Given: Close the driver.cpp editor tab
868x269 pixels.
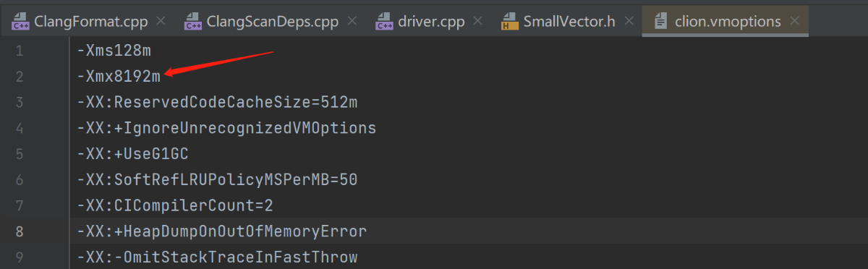Looking at the screenshot, I should tap(477, 22).
